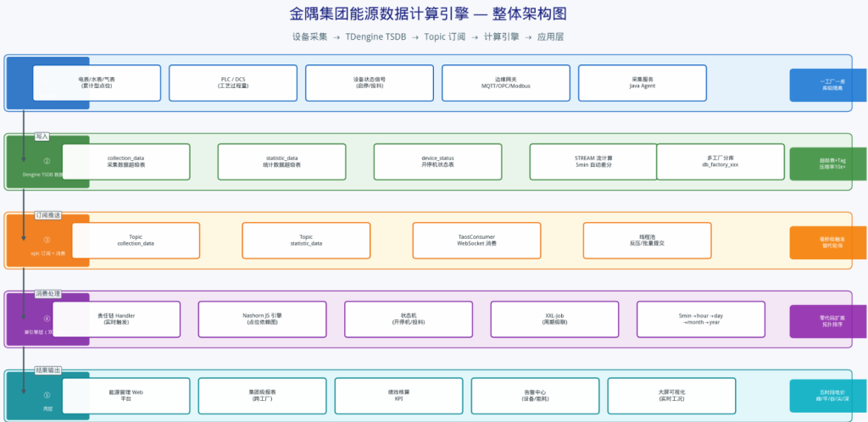Click the orange 毫秒级触发 note
Image resolution: width=868 pixels, height=422 pixels.
(828, 243)
